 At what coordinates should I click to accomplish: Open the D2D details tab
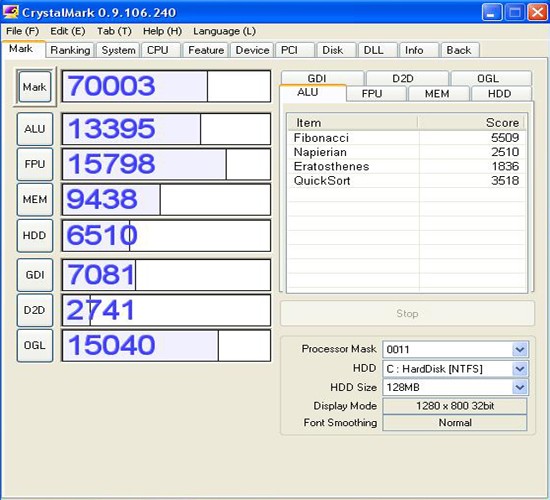click(x=407, y=78)
